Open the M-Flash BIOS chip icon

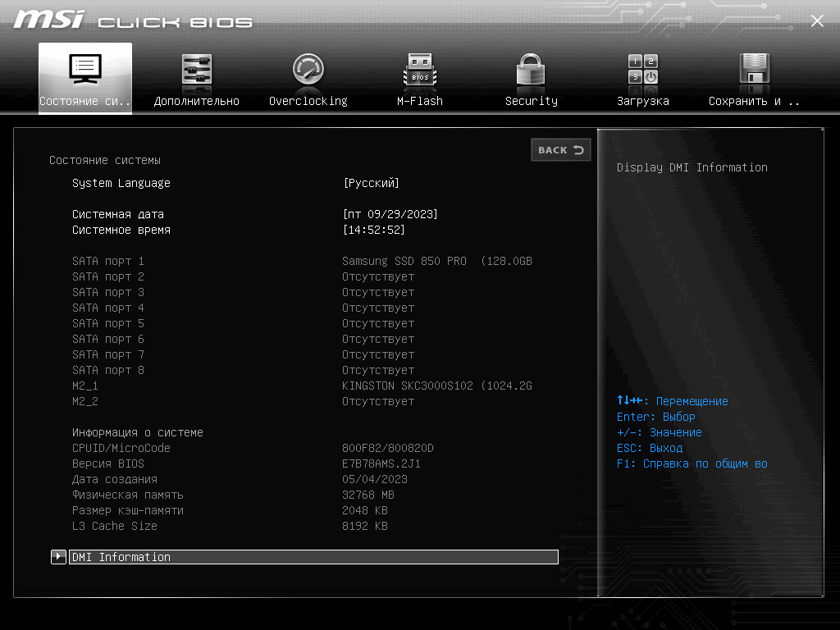coord(420,69)
